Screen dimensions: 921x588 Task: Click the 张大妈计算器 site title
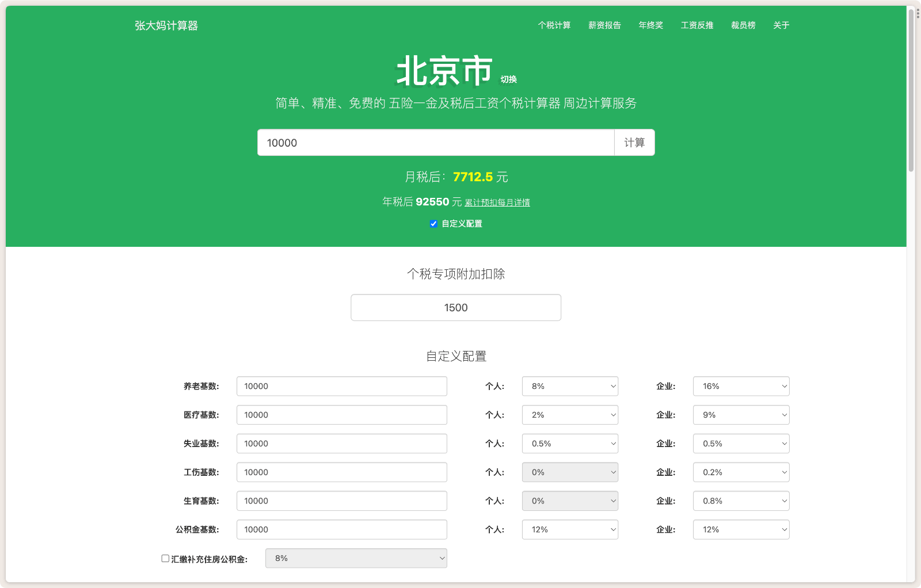coord(165,26)
